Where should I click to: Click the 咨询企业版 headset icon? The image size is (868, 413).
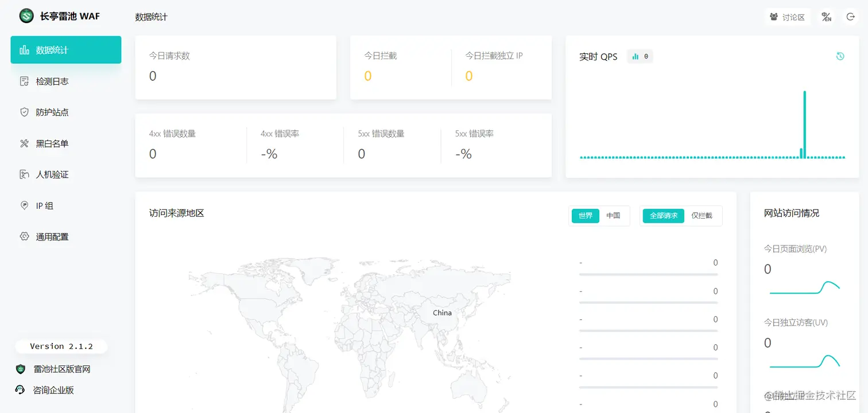21,390
